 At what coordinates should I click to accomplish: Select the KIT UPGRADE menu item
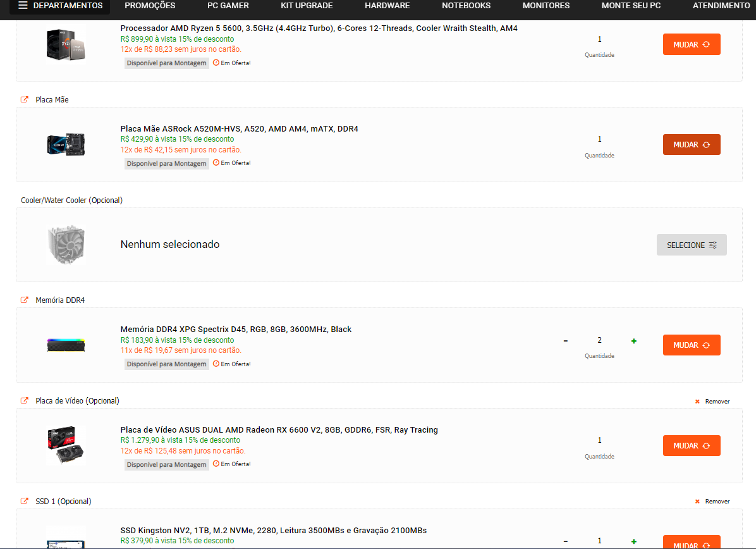[x=307, y=6]
